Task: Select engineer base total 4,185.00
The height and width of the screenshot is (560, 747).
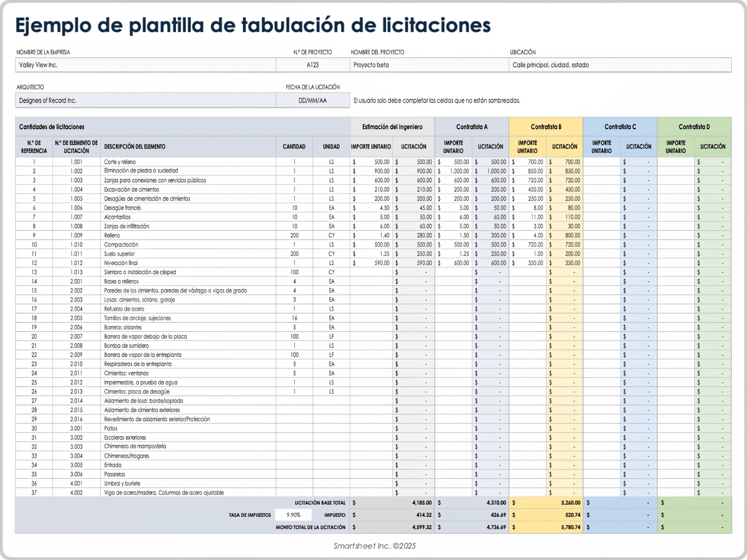Action: (x=392, y=503)
